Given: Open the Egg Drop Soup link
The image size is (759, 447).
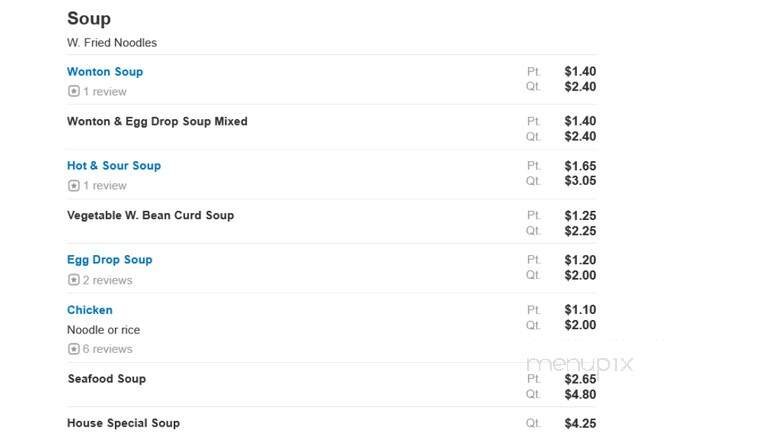Looking at the screenshot, I should tap(110, 260).
